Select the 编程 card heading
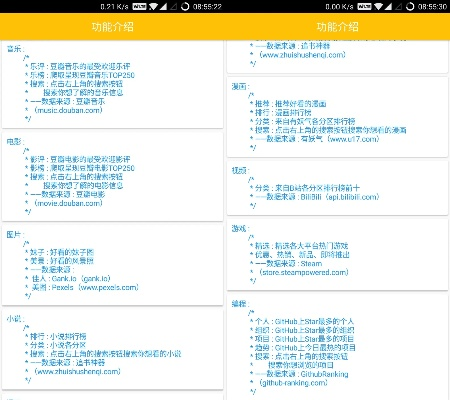This screenshot has width=450, height=400. point(240,304)
